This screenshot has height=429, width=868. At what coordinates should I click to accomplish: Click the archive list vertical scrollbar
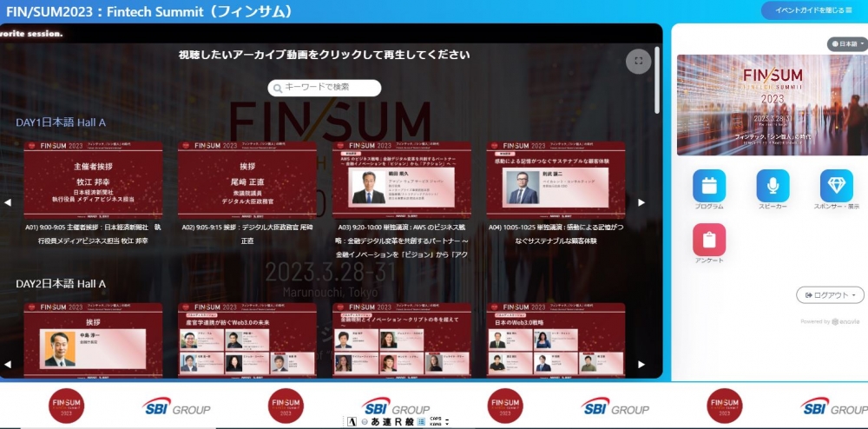click(x=657, y=78)
